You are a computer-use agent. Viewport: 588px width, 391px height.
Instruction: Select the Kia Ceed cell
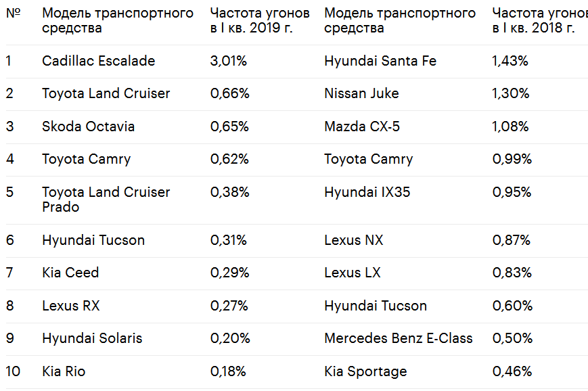(x=70, y=273)
